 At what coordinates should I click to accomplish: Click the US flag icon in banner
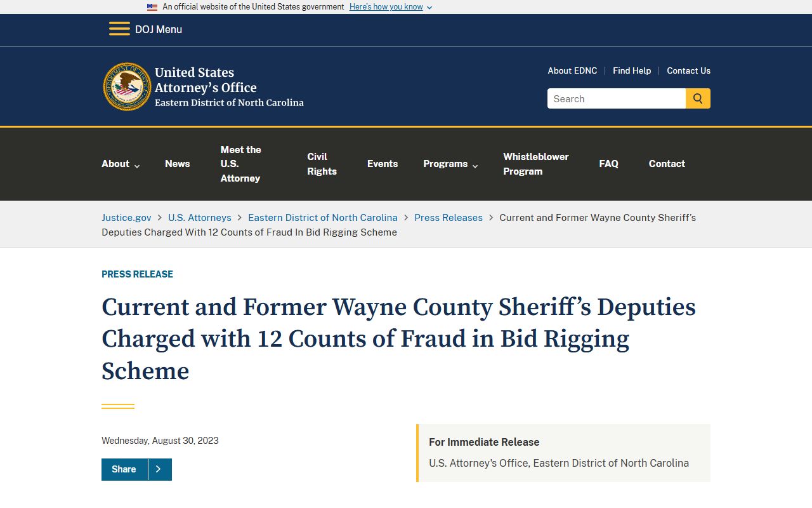[152, 7]
